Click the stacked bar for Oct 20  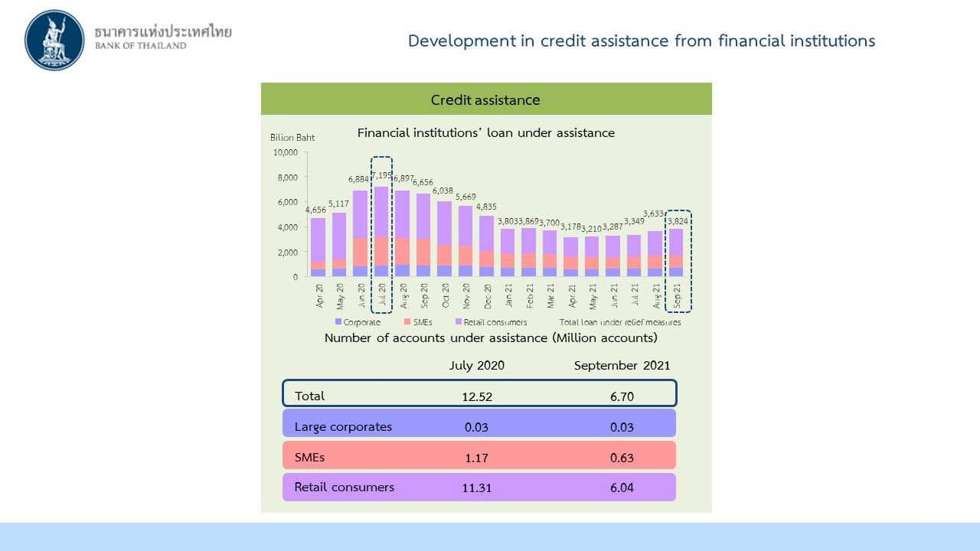pyautogui.click(x=444, y=239)
